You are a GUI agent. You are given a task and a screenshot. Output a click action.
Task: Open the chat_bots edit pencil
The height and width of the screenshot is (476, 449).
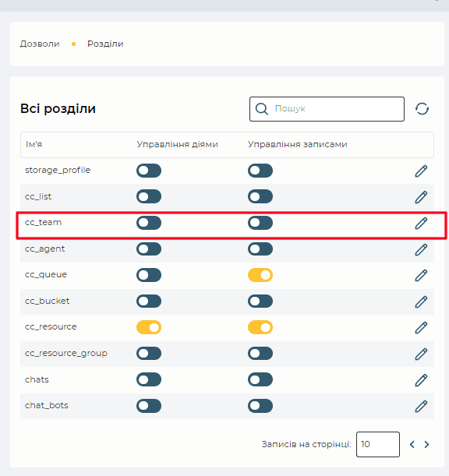point(421,406)
